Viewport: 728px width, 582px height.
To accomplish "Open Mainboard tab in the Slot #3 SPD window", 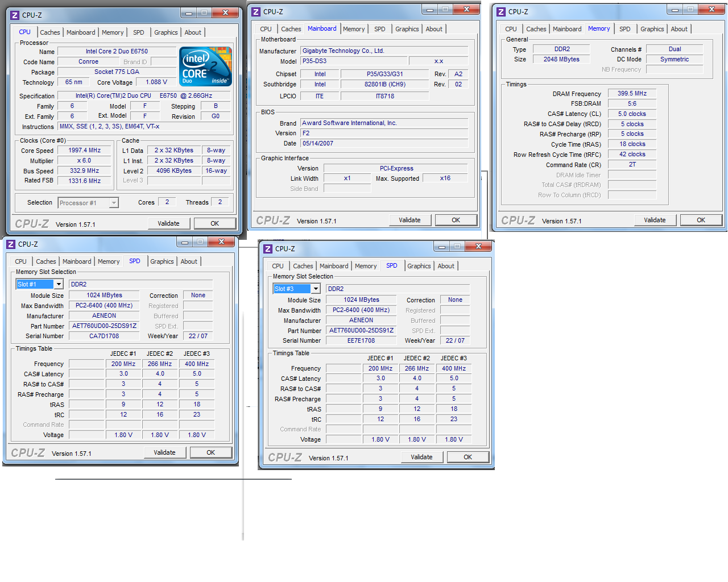I will click(x=334, y=266).
